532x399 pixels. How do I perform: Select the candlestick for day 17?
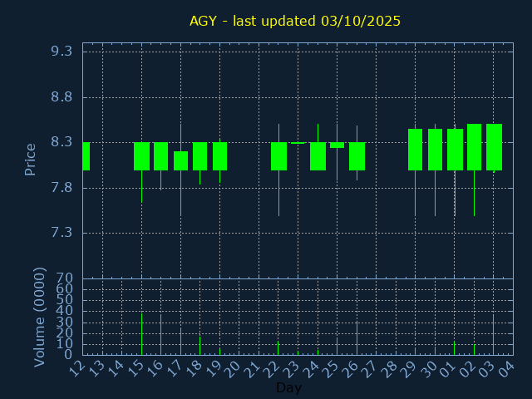[x=180, y=160]
